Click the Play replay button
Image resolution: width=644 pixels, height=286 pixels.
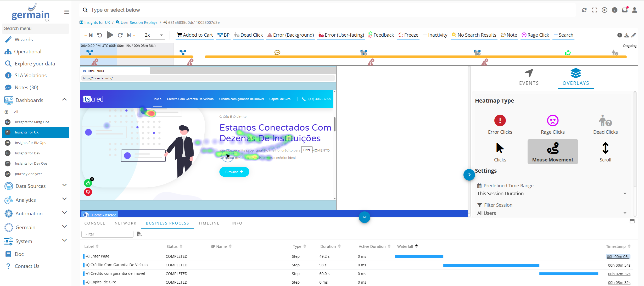110,35
